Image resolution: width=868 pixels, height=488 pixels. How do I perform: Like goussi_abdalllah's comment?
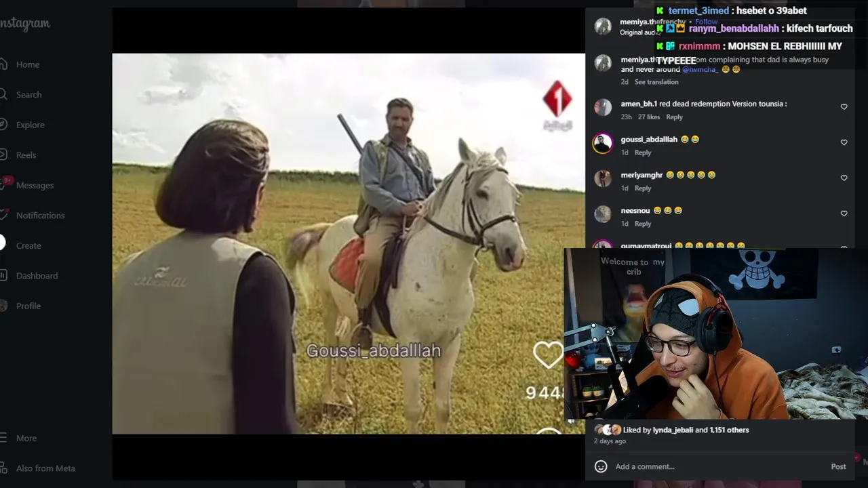844,142
